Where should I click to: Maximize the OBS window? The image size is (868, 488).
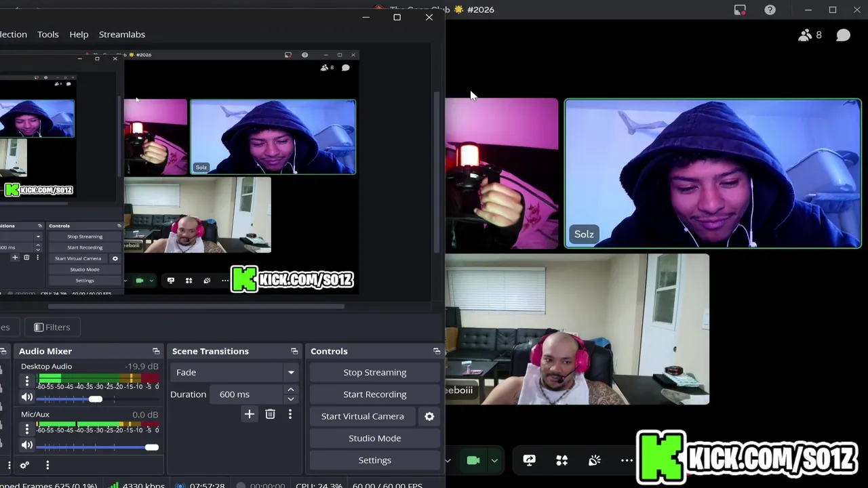(x=397, y=17)
